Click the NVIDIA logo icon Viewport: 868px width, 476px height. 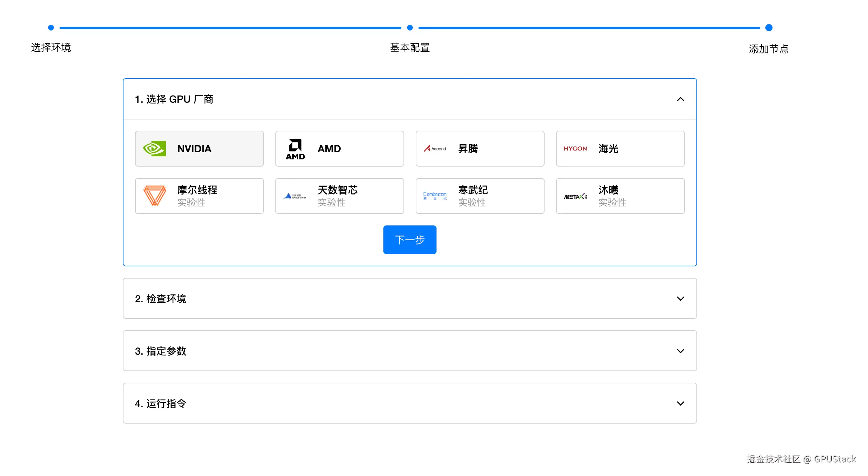click(154, 149)
